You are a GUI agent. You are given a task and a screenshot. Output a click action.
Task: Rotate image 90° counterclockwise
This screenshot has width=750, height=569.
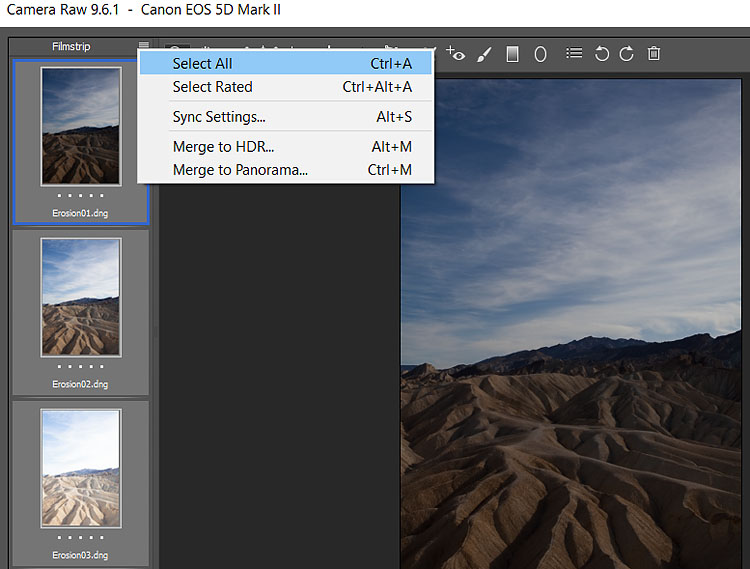click(x=601, y=54)
